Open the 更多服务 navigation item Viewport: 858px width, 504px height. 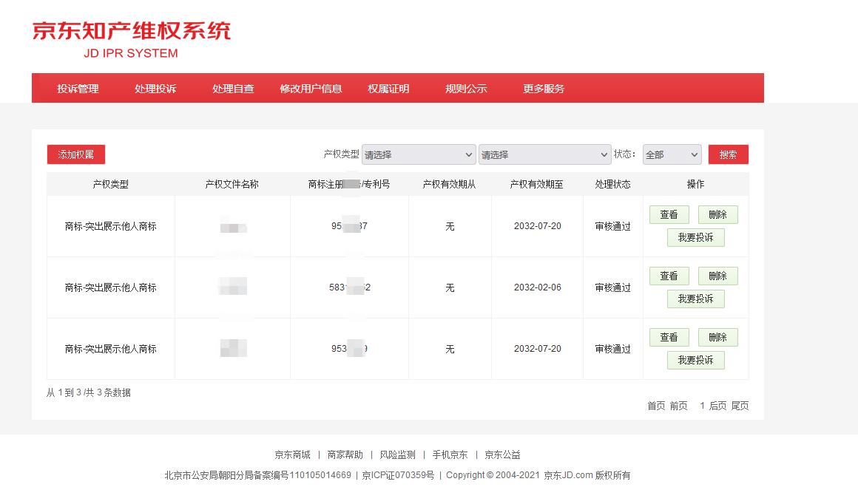pyautogui.click(x=543, y=87)
